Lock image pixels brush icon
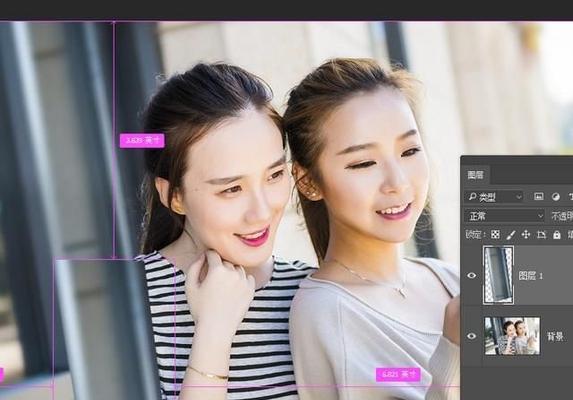The width and height of the screenshot is (573, 400). (511, 235)
